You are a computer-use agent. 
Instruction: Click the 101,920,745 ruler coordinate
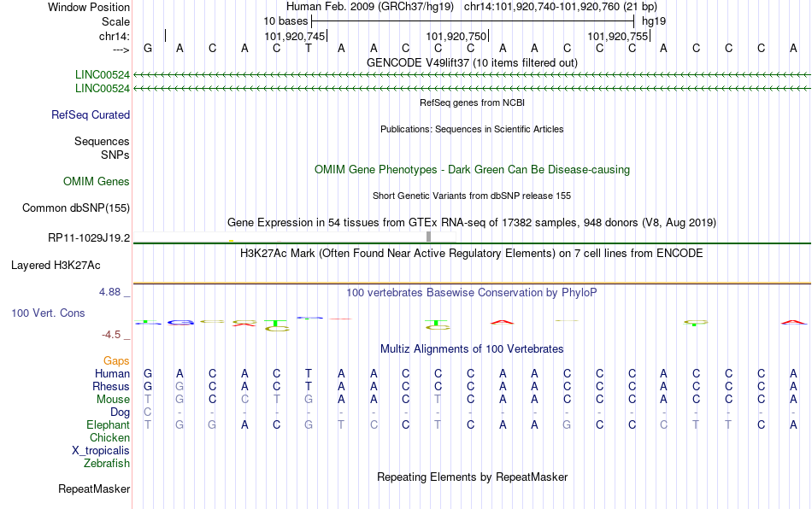coord(295,36)
